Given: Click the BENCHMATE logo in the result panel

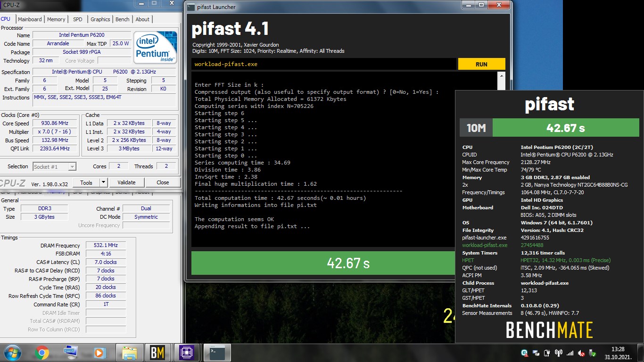Looking at the screenshot, I should coord(549,330).
